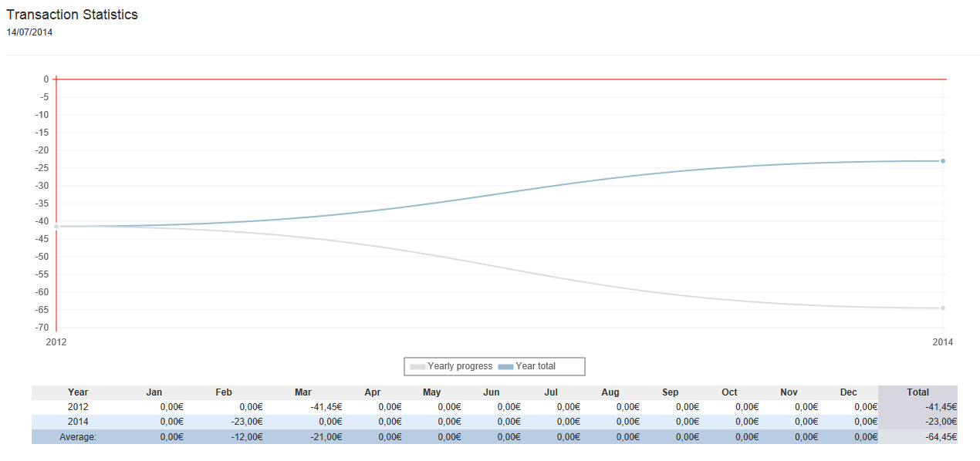The width and height of the screenshot is (980, 461).
Task: Select the Dec column header
Action: [848, 392]
